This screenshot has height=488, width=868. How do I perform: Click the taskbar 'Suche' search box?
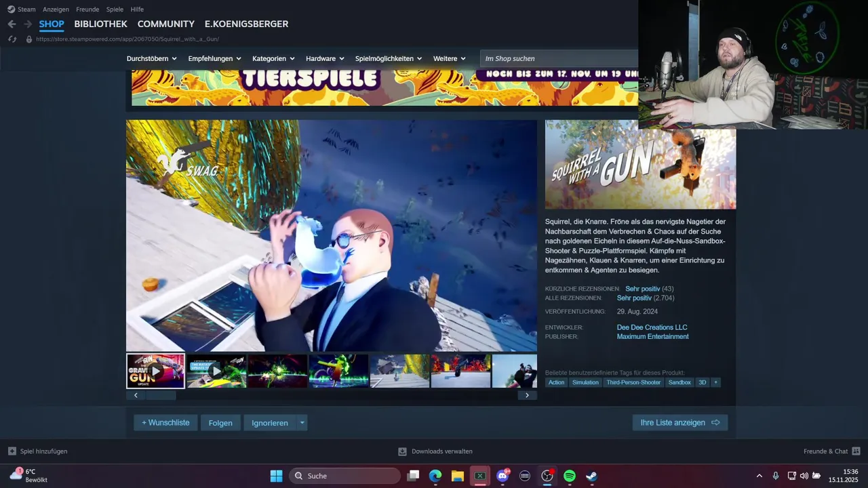coord(344,476)
